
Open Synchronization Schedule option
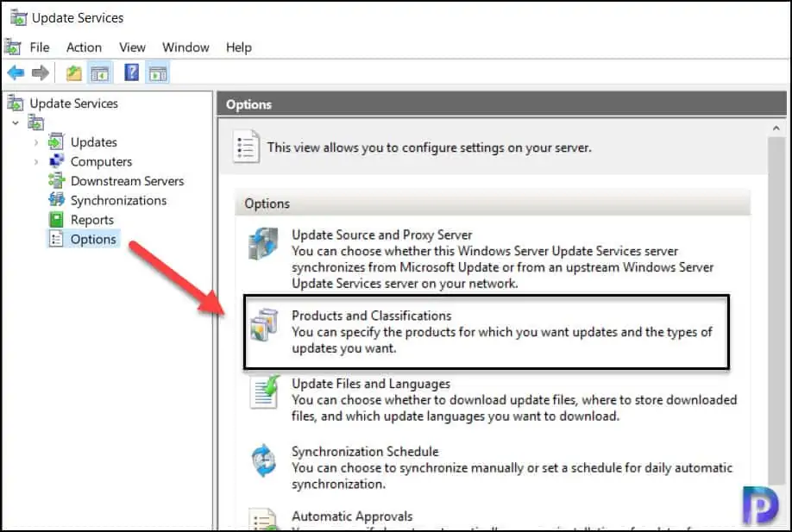(365, 452)
